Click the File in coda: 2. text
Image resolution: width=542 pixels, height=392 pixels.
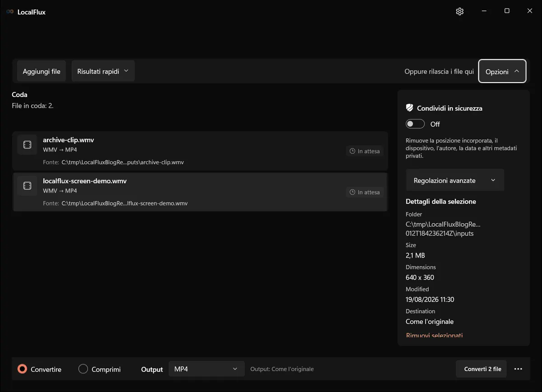[33, 106]
